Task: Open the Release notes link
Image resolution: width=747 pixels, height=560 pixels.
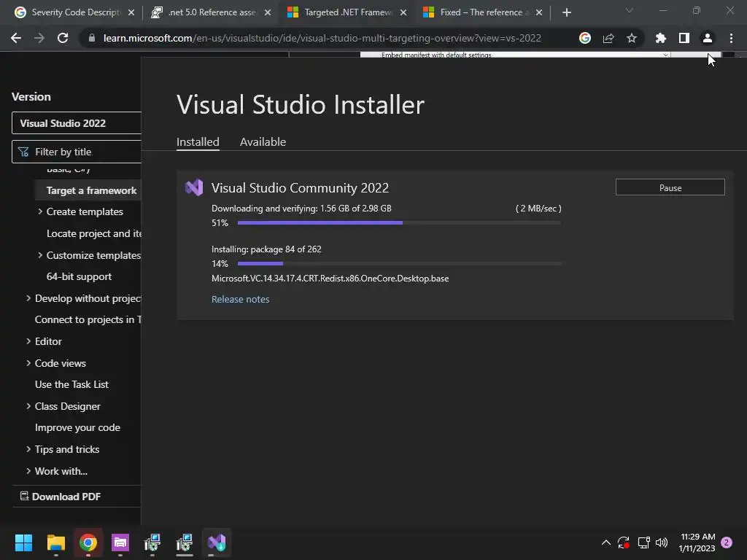Action: click(240, 299)
